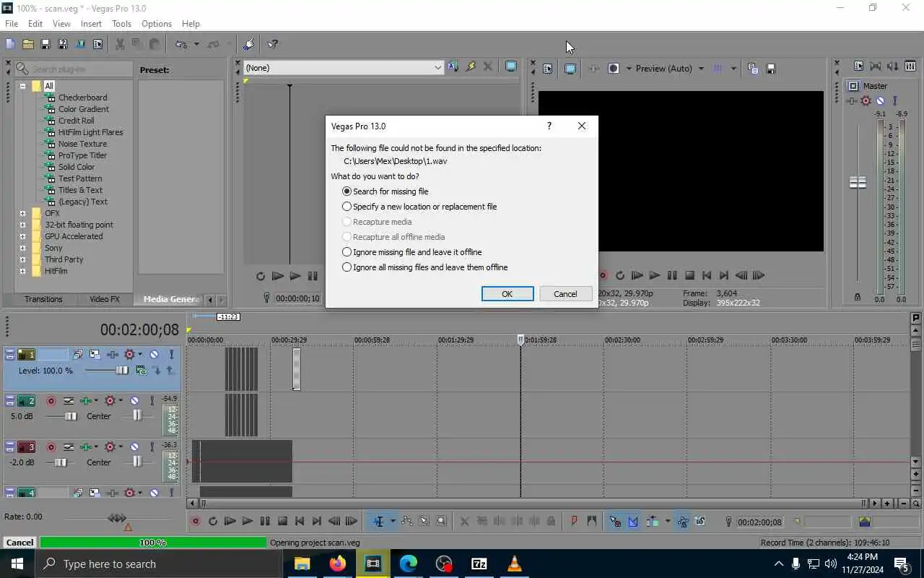
Task: Expand the GPU Accelerated folder
Action: click(22, 236)
